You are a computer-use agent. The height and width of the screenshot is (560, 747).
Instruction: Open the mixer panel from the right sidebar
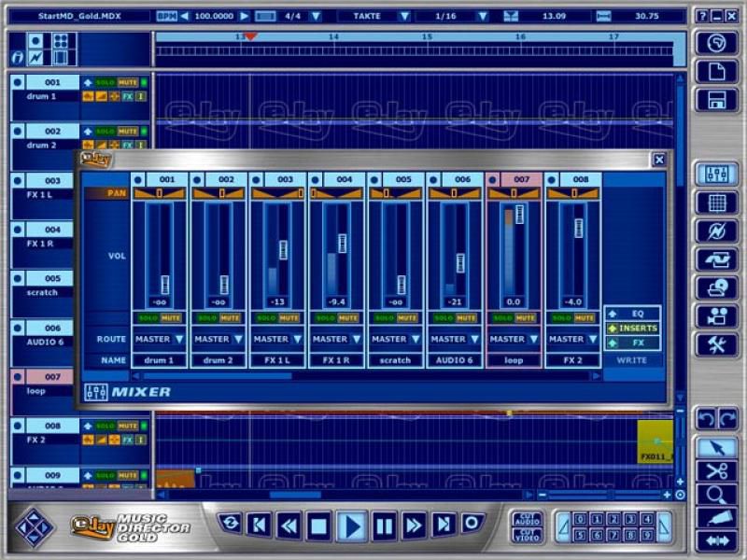click(x=716, y=174)
